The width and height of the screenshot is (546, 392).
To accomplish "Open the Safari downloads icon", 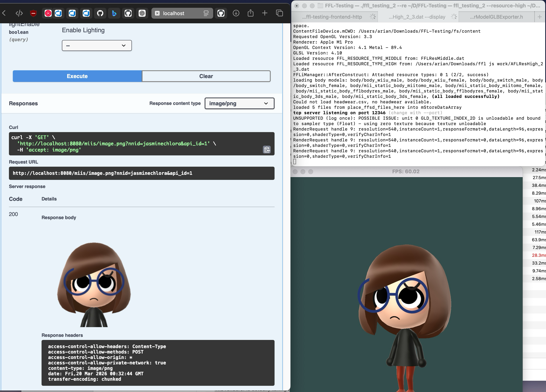I will (x=236, y=13).
